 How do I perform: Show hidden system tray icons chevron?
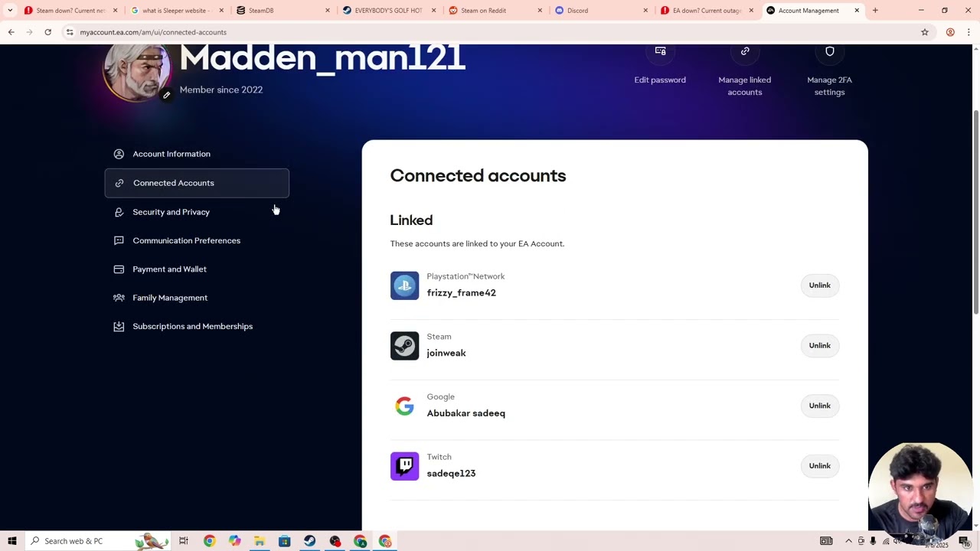coord(848,541)
